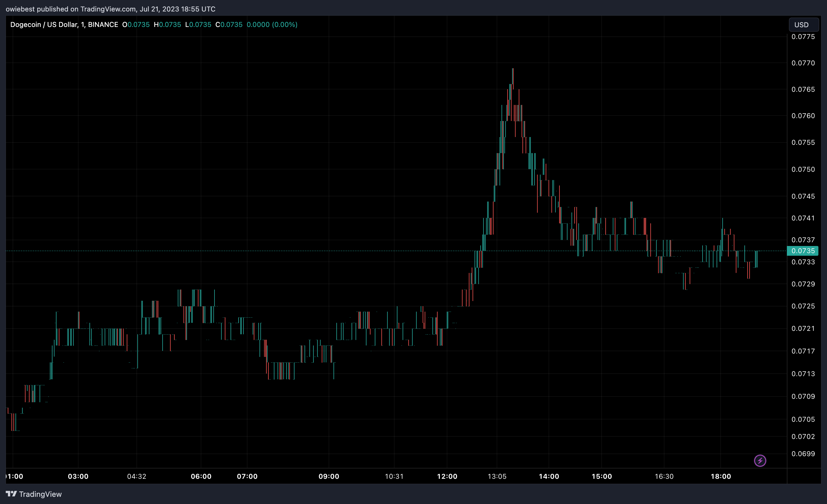Click the 0.0770 price axis label
Image resolution: width=827 pixels, height=504 pixels.
803,63
